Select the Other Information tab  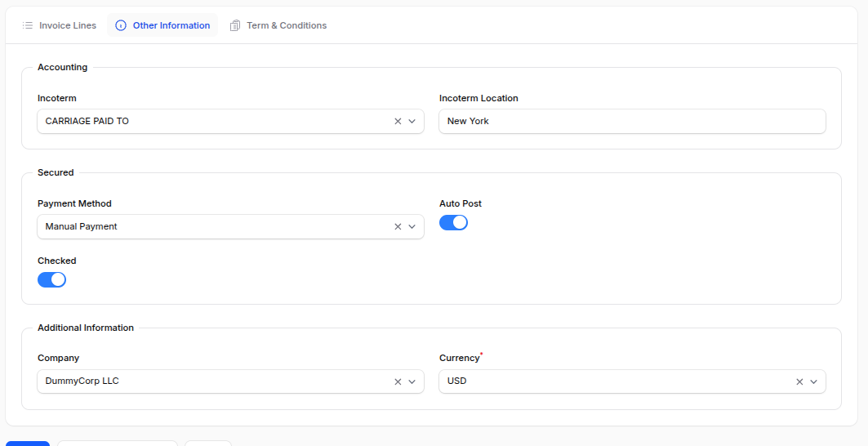[171, 25]
